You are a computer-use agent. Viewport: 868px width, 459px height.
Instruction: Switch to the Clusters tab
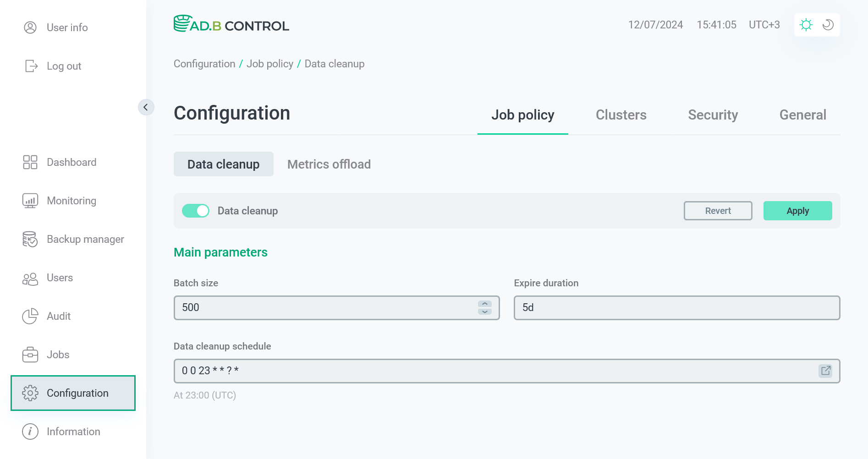tap(621, 115)
